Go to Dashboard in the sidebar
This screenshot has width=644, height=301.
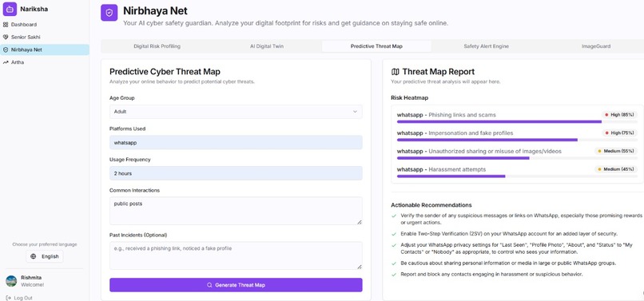[x=45, y=25]
